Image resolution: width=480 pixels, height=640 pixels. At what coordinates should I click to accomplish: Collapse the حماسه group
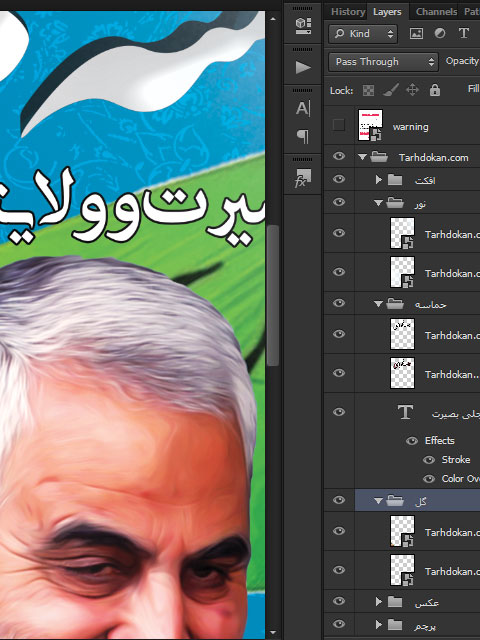point(378,304)
